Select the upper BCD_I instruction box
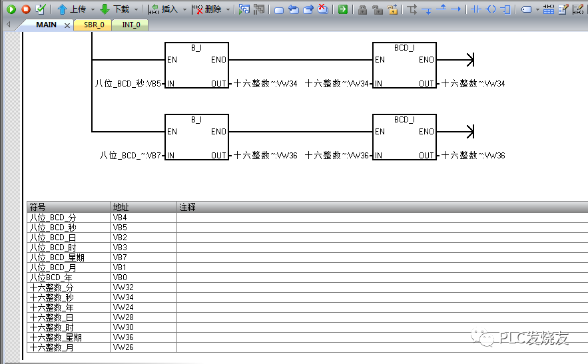This screenshot has height=364, width=588. tap(404, 65)
